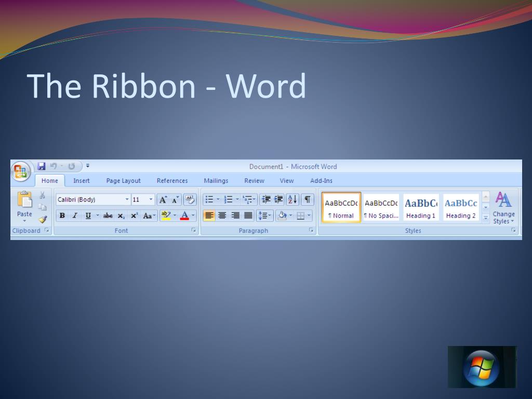The image size is (532, 399).
Task: Open the Review tab
Action: tap(254, 181)
